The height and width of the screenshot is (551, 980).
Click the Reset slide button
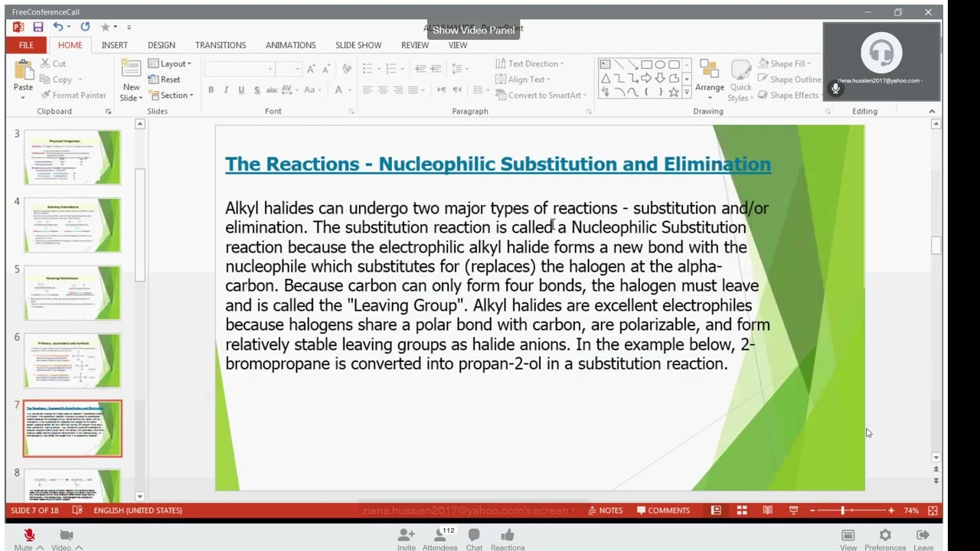165,80
